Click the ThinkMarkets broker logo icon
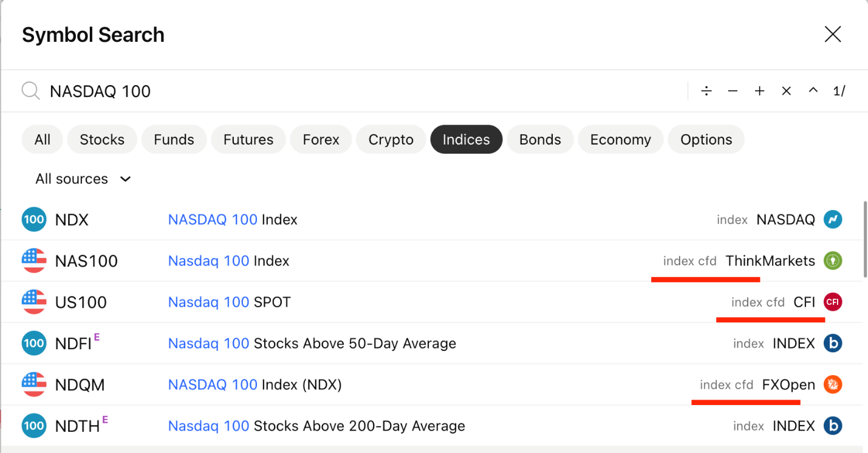Screen dimensions: 868x453 833,261
